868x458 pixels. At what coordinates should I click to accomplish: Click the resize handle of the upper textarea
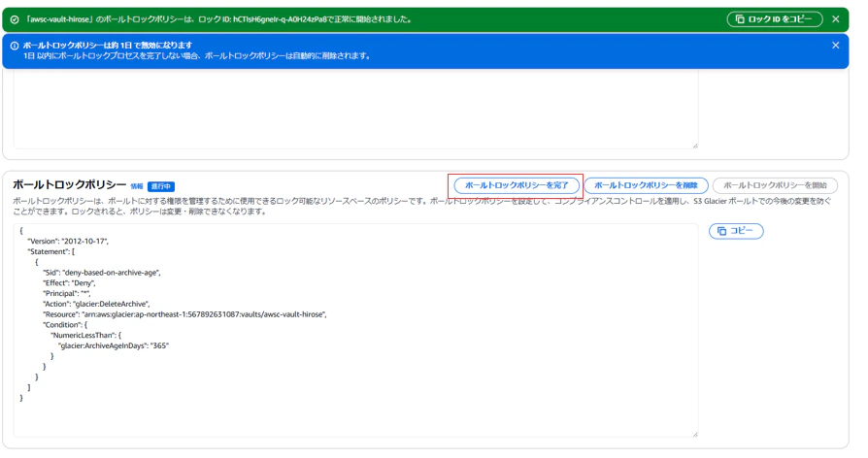[x=695, y=146]
